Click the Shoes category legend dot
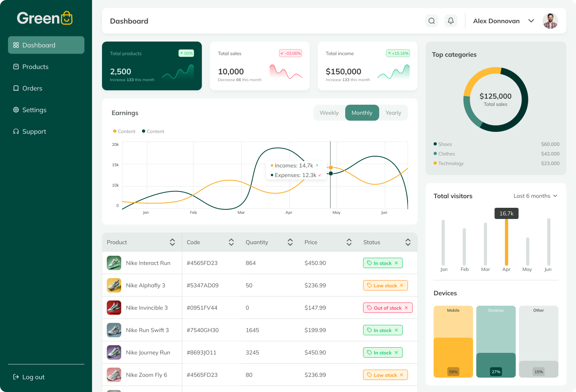This screenshot has width=576, height=392. tap(435, 144)
